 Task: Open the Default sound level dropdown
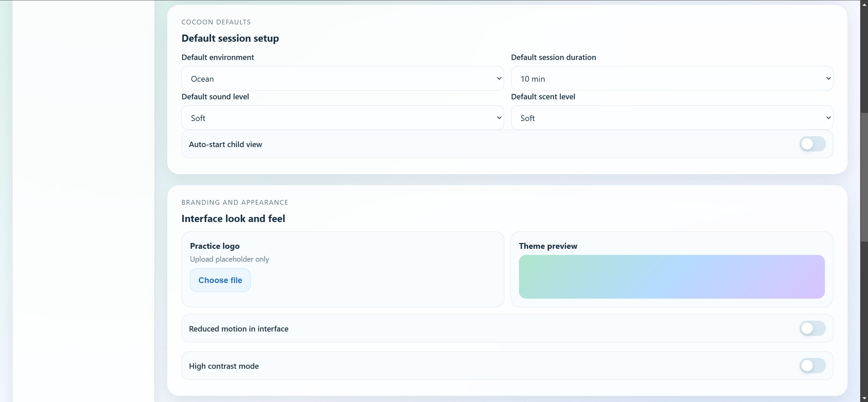[342, 118]
